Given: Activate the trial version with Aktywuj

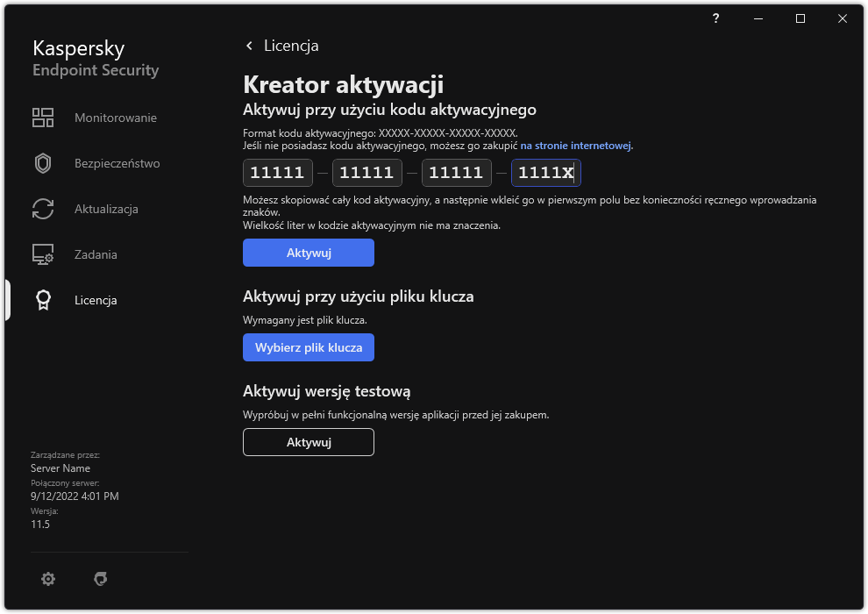Looking at the screenshot, I should (x=308, y=442).
